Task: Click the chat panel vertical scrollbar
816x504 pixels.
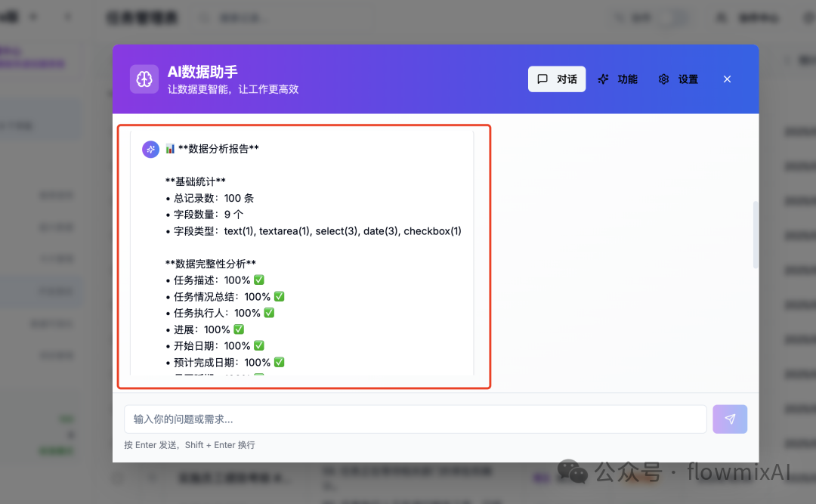Action: point(755,234)
